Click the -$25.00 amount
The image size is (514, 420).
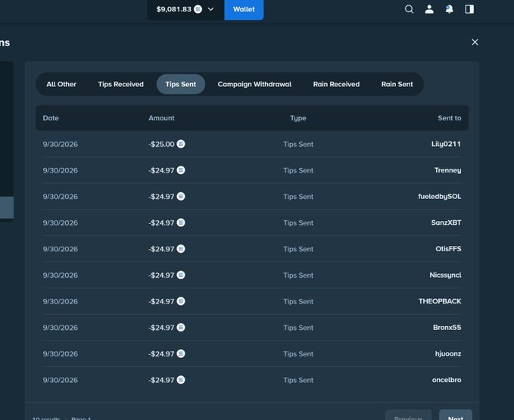[x=161, y=144]
